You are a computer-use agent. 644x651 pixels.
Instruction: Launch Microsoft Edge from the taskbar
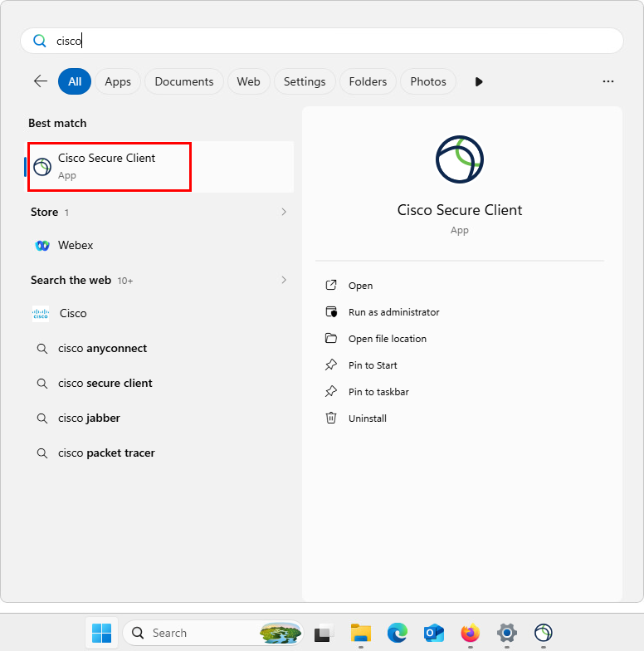397,633
